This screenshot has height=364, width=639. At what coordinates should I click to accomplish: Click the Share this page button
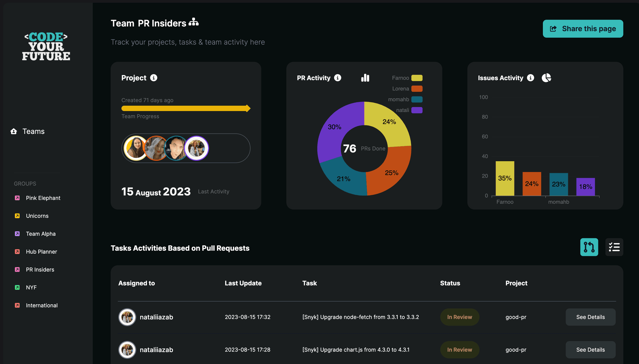[x=583, y=29]
